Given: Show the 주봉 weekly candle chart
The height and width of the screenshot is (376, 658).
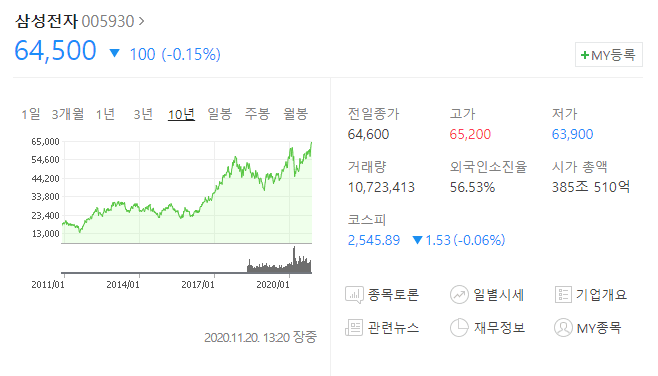Looking at the screenshot, I should pos(257,114).
